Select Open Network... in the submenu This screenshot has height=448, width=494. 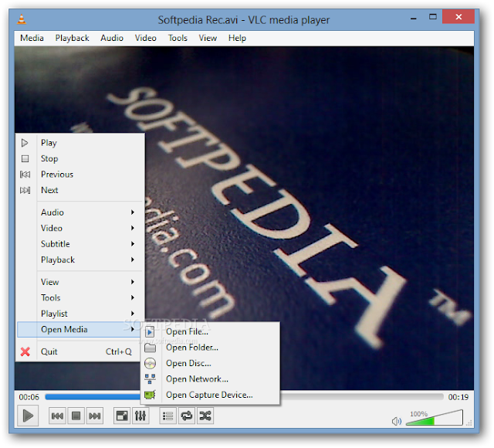pos(210,379)
